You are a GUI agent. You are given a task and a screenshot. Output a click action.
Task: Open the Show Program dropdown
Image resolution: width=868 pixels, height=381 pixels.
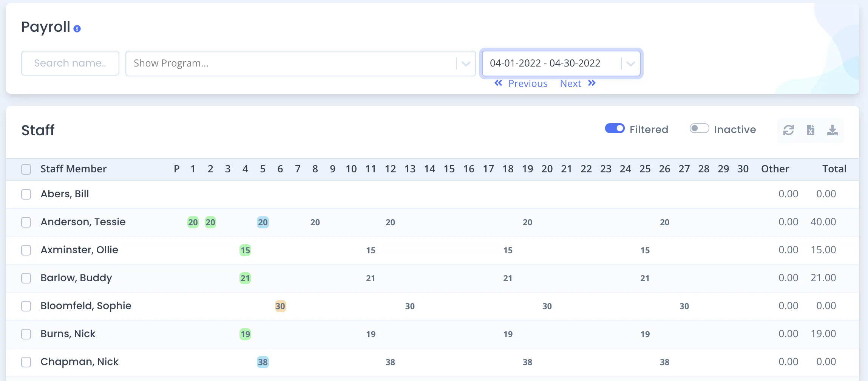(x=300, y=63)
